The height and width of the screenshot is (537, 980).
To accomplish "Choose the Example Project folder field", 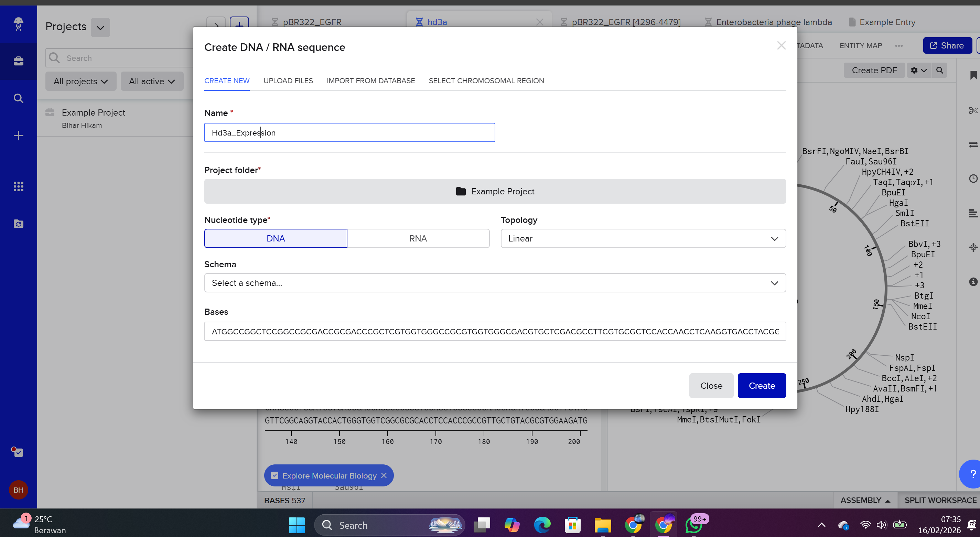I will (495, 191).
